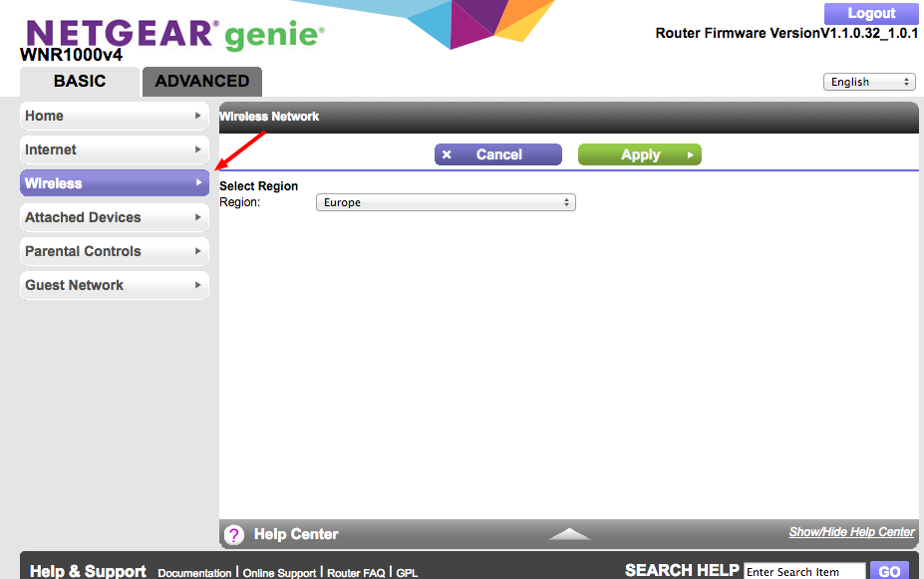Click the NETGEAR genie logo
This screenshot has height=579, width=924.
click(175, 34)
